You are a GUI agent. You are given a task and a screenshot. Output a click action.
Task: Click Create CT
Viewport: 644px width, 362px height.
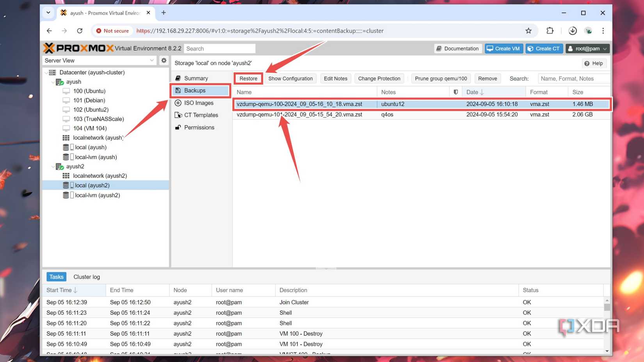(544, 48)
